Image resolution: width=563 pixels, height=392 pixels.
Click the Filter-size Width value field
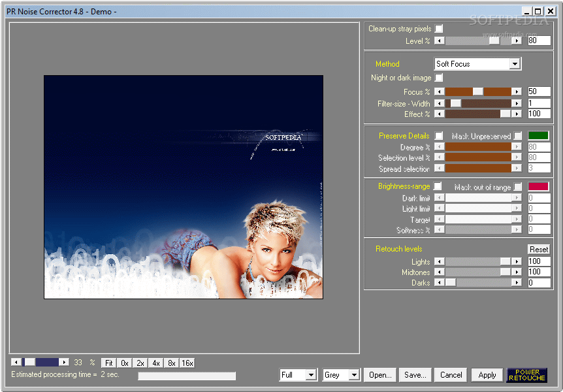tap(539, 103)
